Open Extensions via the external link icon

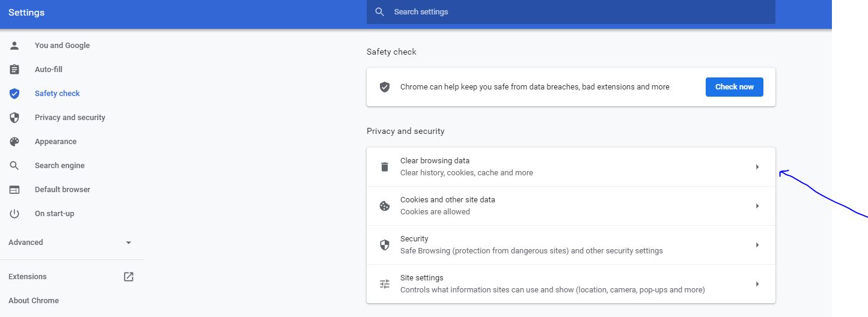click(x=129, y=277)
